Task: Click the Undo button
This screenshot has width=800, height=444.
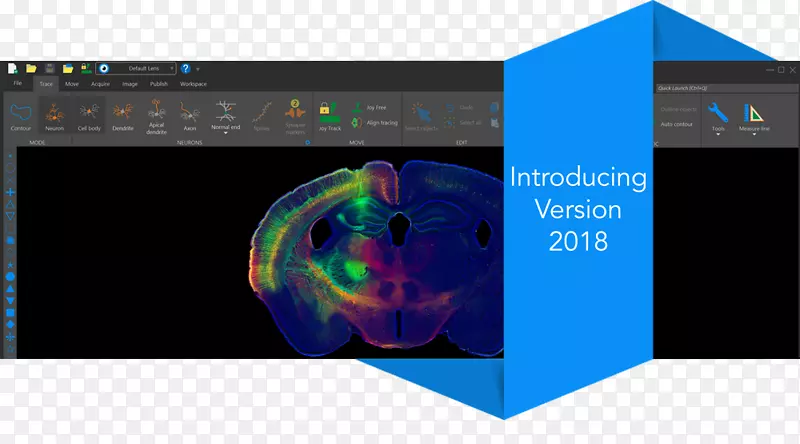Action: point(459,108)
